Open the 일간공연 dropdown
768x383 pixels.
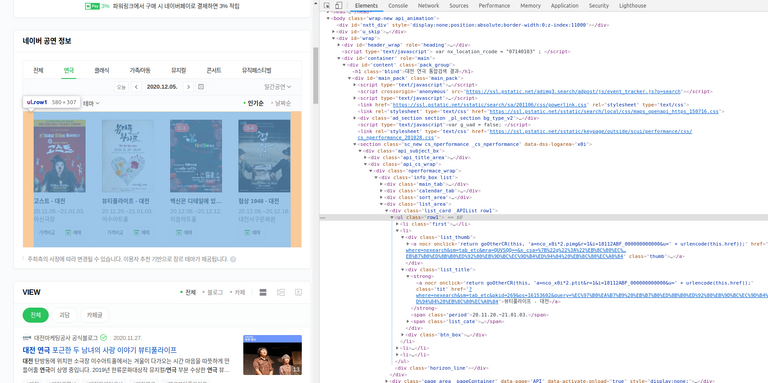[278, 87]
